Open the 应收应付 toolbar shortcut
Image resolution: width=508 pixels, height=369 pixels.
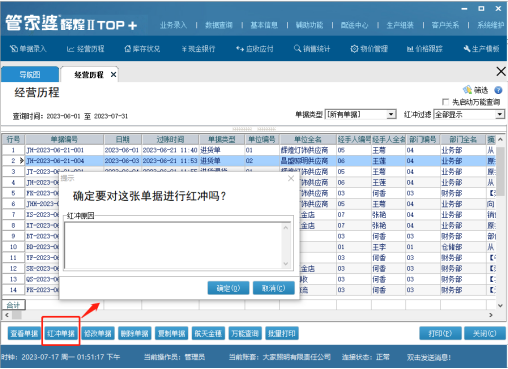255,49
